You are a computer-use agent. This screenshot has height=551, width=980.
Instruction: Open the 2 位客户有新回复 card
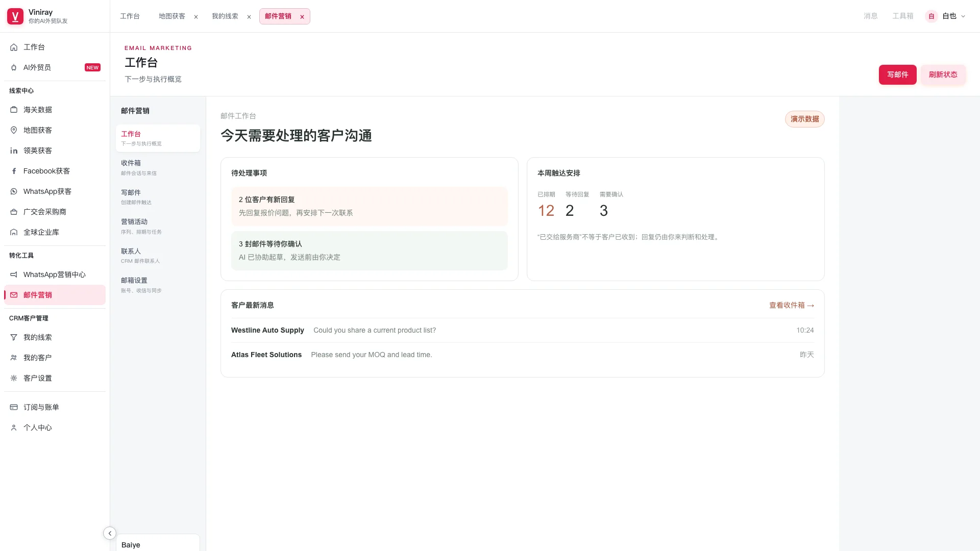[x=369, y=206]
